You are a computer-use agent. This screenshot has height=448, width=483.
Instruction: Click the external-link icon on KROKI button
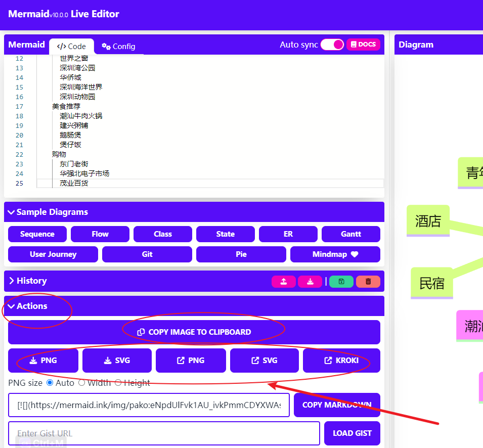click(x=327, y=360)
